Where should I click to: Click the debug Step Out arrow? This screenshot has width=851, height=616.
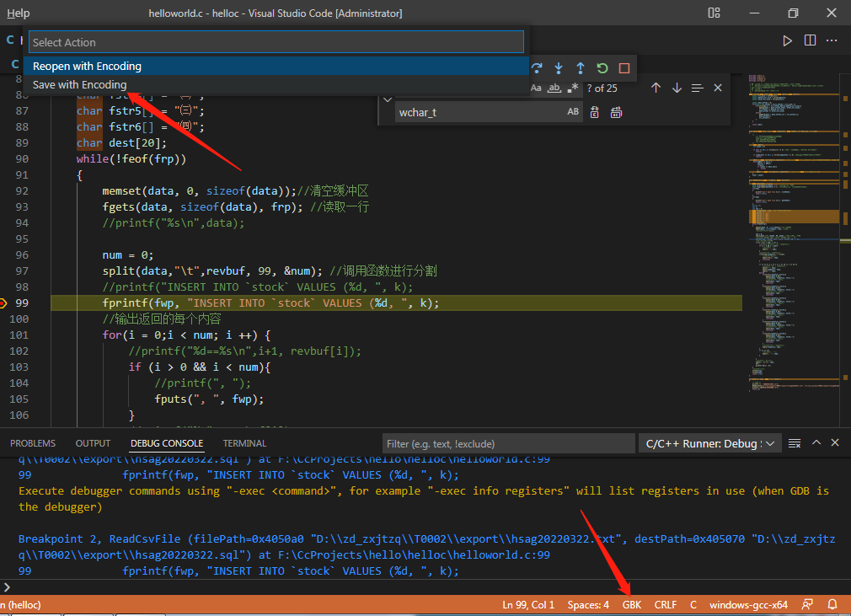[581, 68]
